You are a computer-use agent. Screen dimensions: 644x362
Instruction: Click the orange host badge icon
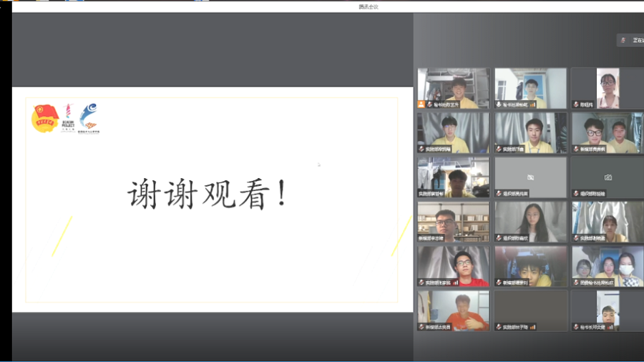421,104
